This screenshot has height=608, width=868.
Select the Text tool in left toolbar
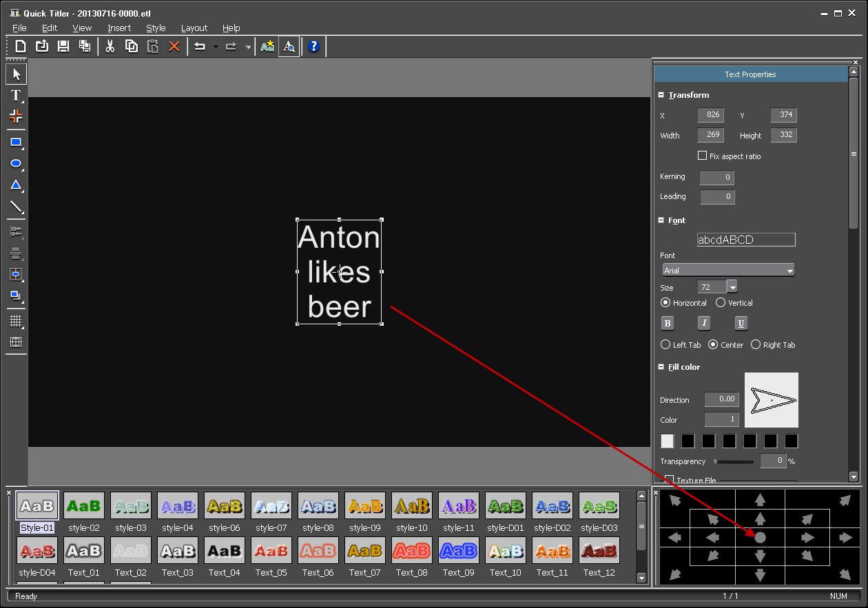[16, 96]
